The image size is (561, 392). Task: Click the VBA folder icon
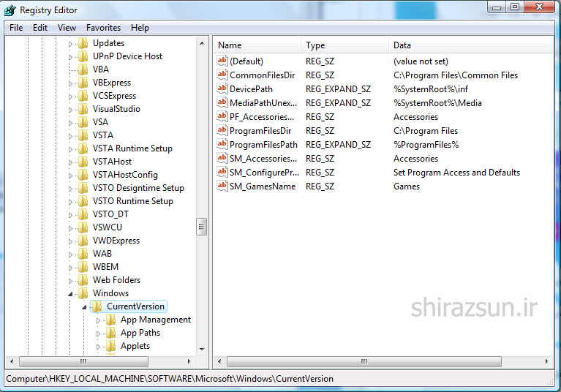pos(83,69)
